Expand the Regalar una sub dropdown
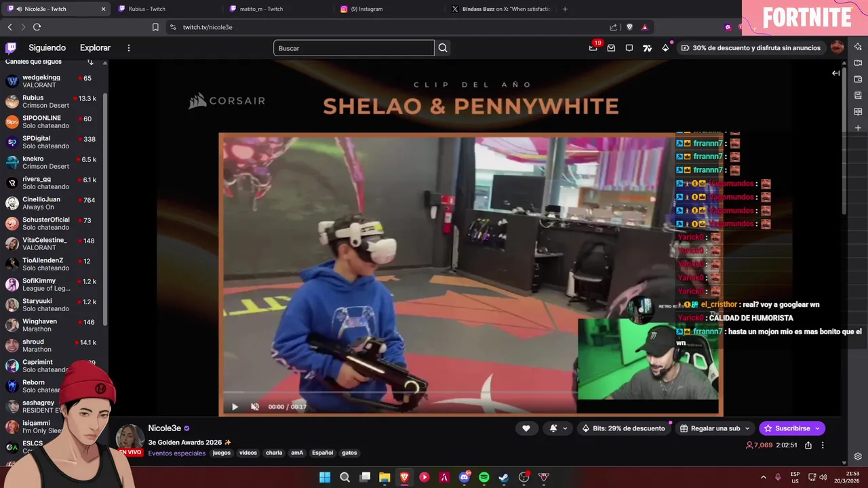Screen dimensions: 868x488 [x=747, y=428]
